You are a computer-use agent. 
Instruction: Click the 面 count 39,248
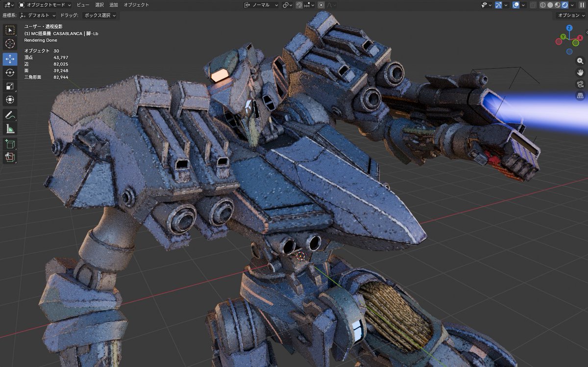point(61,71)
